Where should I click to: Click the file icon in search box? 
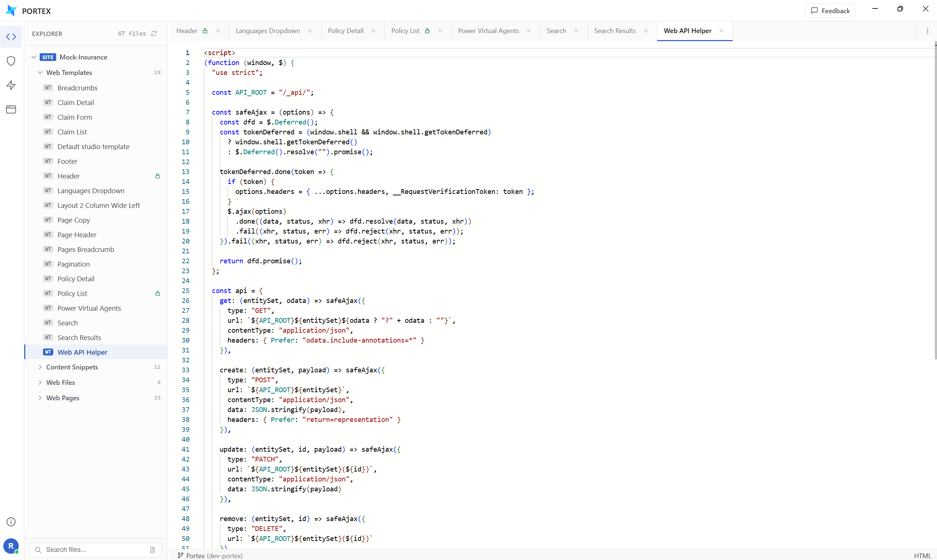click(152, 550)
